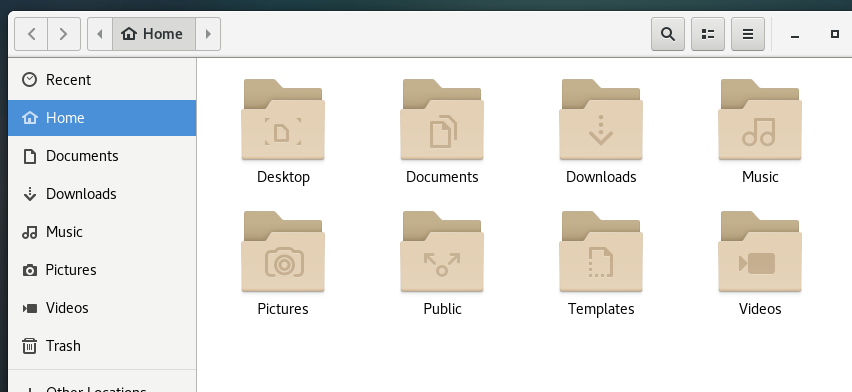Viewport: 852px width, 392px height.
Task: Click the house icon in sidebar Home row
Action: (29, 117)
